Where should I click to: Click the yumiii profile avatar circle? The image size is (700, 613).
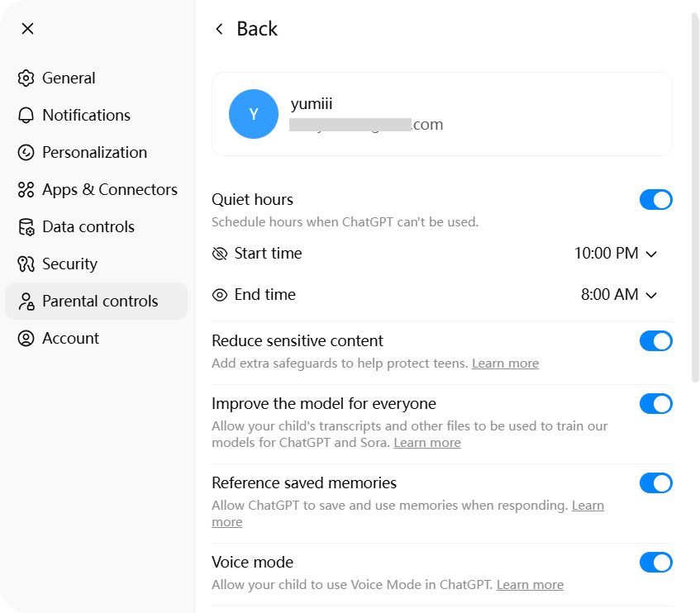[x=254, y=114]
